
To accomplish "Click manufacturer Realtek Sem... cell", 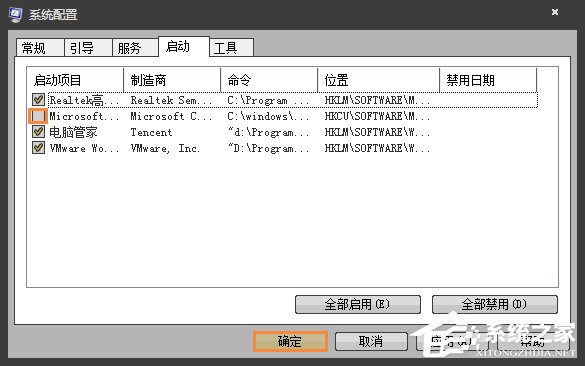I will click(x=171, y=100).
